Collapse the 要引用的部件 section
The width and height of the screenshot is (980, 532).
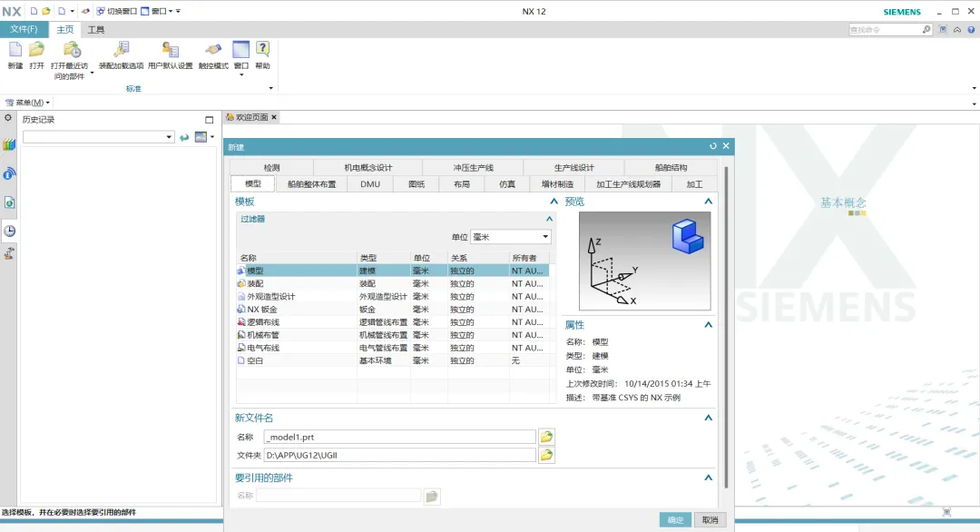coord(708,478)
